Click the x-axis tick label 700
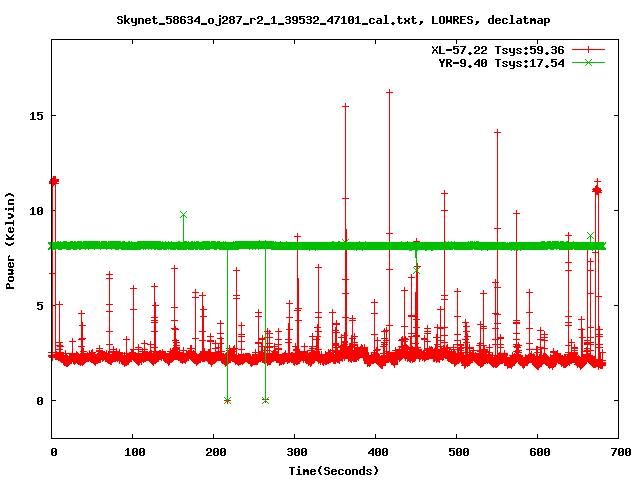The width and height of the screenshot is (640, 480). point(620,452)
